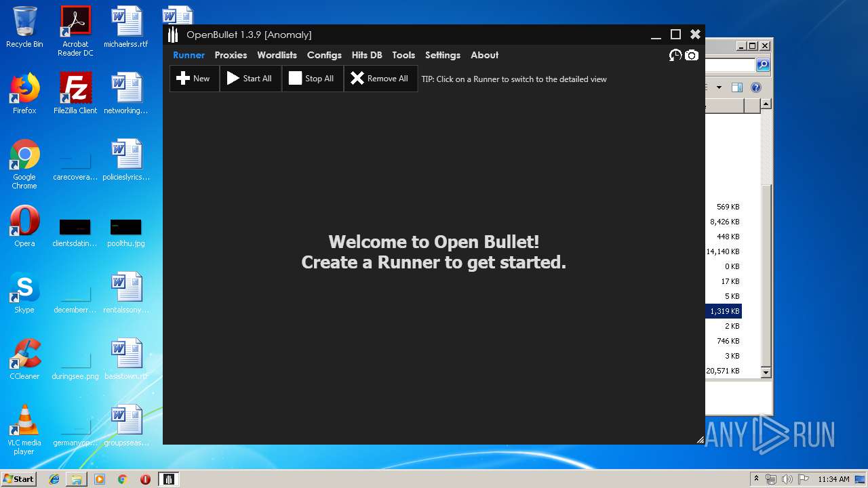Select the 746 KB file row in Explorer
The width and height of the screenshot is (868, 488).
pos(724,341)
